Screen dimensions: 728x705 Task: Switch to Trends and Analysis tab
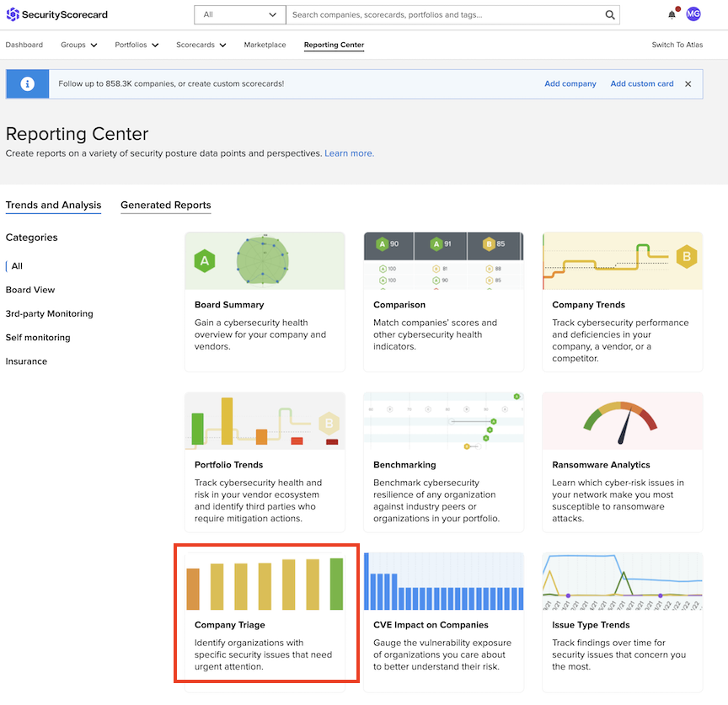[53, 206]
